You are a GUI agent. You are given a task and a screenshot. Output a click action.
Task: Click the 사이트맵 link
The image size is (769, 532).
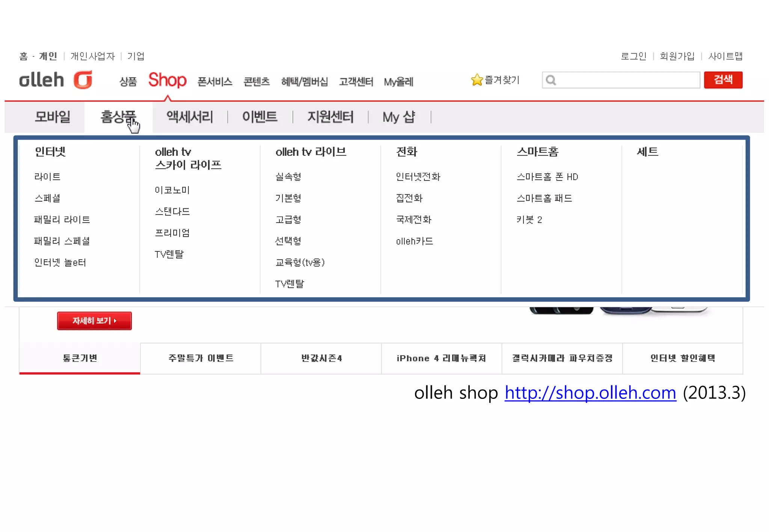point(725,56)
